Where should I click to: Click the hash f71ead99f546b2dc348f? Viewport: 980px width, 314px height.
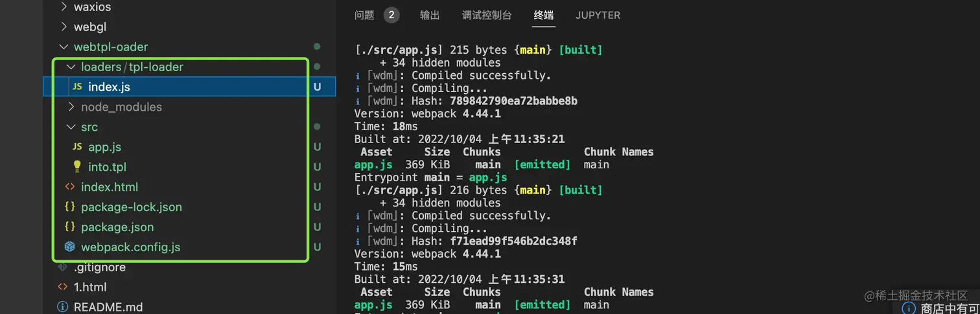[x=513, y=241]
